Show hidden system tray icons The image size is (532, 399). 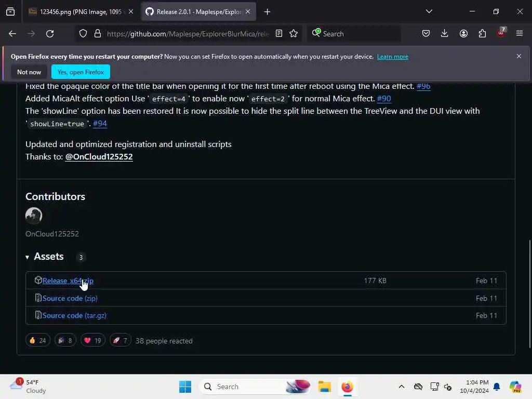402,387
